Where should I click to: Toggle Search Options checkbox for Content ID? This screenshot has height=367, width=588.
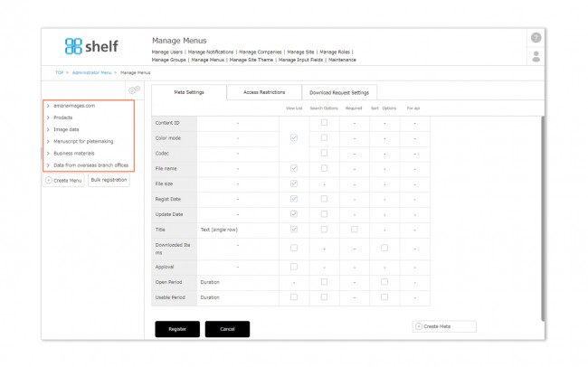pos(324,123)
